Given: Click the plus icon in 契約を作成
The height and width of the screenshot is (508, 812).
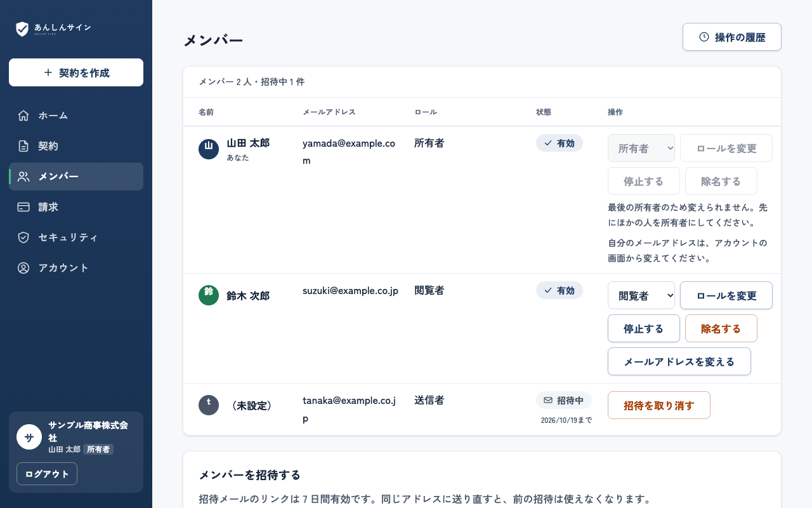Looking at the screenshot, I should 48,72.
